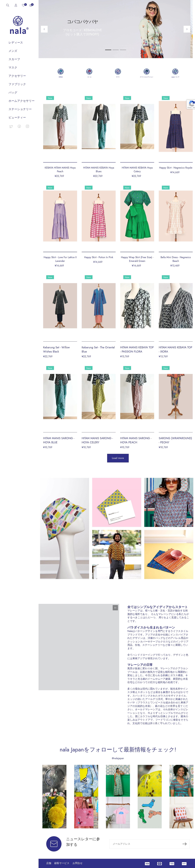Select the second carousel slide indicator

[x=115, y=50]
